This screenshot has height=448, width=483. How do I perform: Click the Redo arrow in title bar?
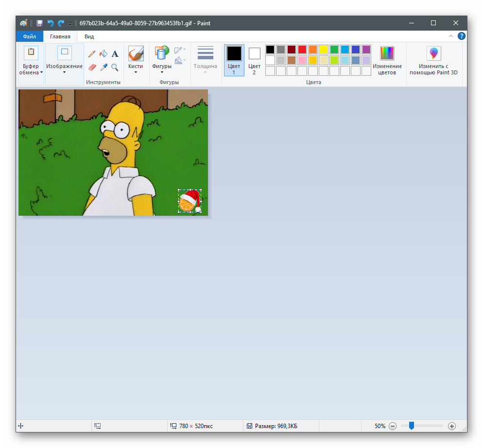61,23
